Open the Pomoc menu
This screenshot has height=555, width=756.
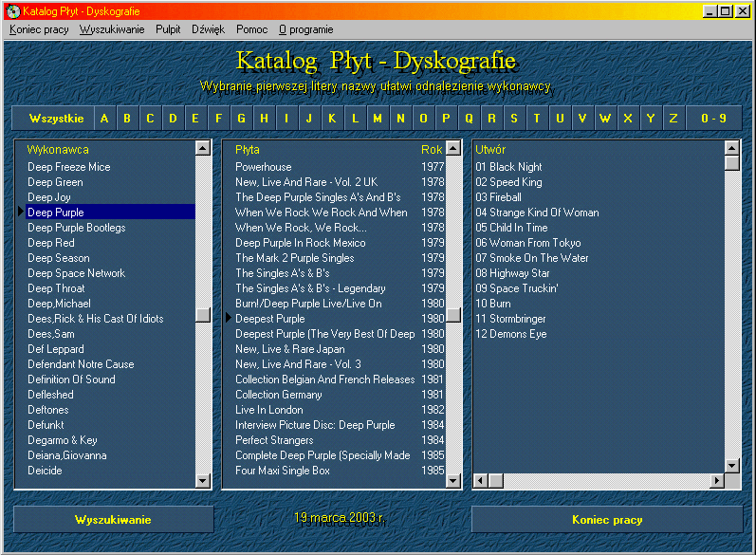pos(251,29)
